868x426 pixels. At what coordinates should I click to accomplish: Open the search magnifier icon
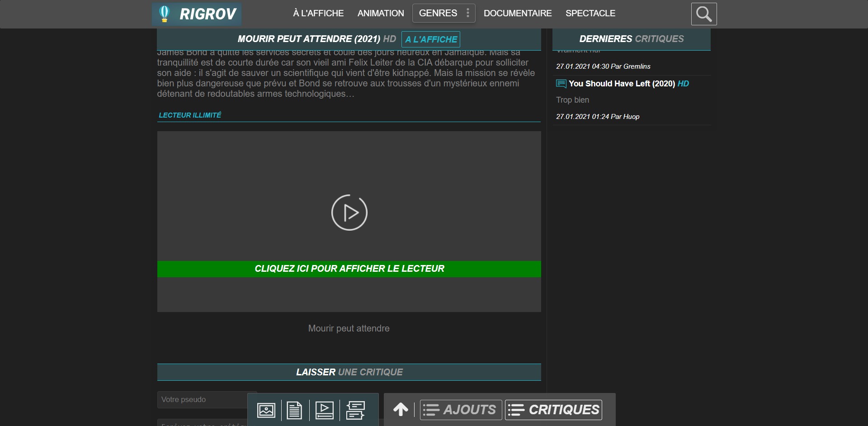(x=704, y=14)
